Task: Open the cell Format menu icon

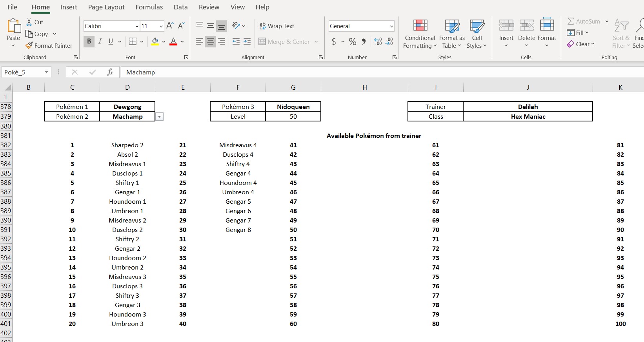Action: 547,24
